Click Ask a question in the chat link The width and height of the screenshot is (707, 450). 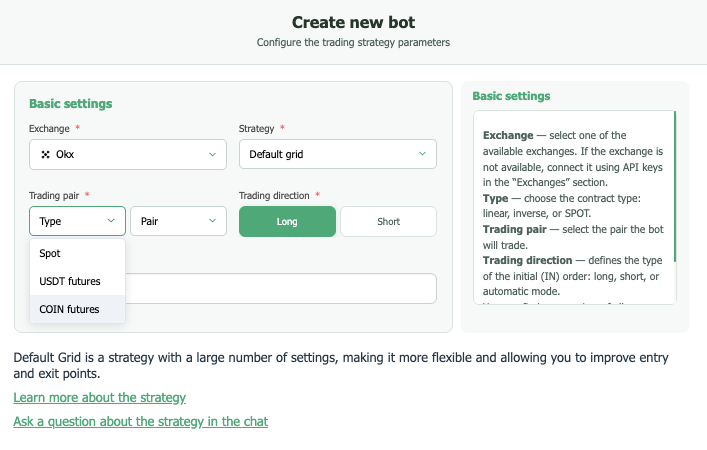click(140, 422)
